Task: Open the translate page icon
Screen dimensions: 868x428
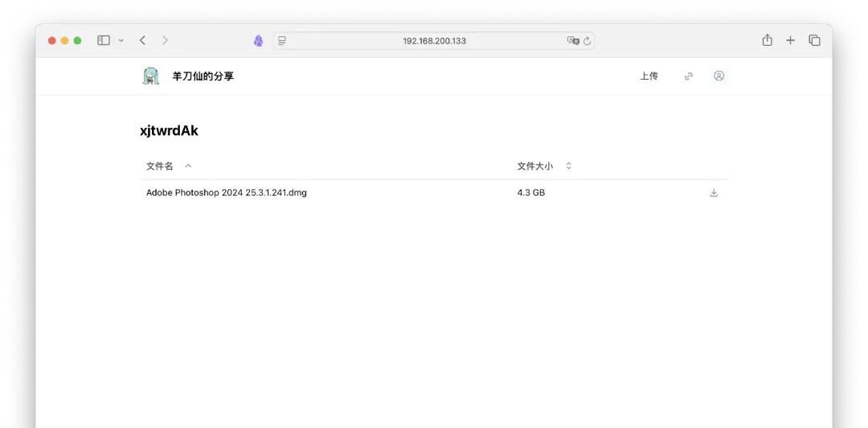Action: (573, 41)
